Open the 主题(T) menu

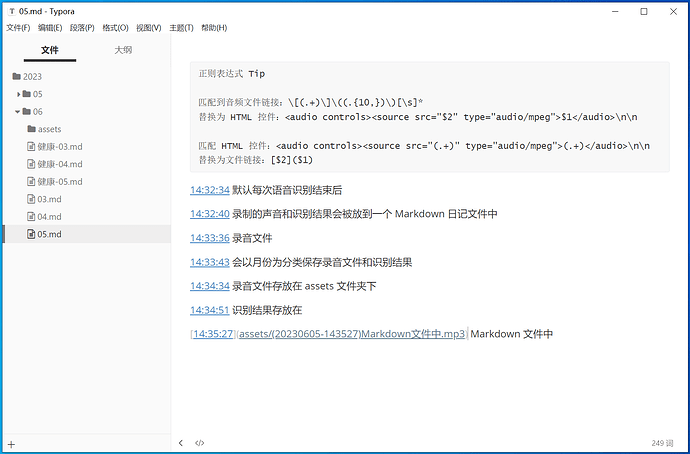pos(181,28)
